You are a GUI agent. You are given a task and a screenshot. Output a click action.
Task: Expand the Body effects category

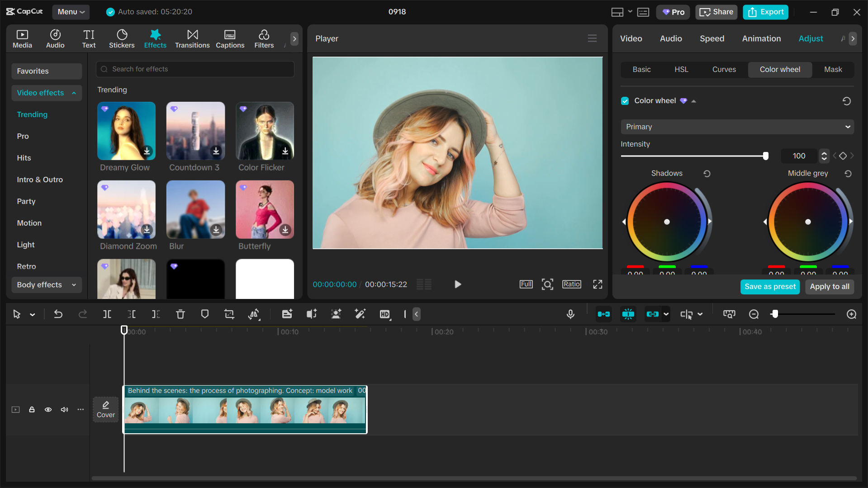[x=73, y=285]
